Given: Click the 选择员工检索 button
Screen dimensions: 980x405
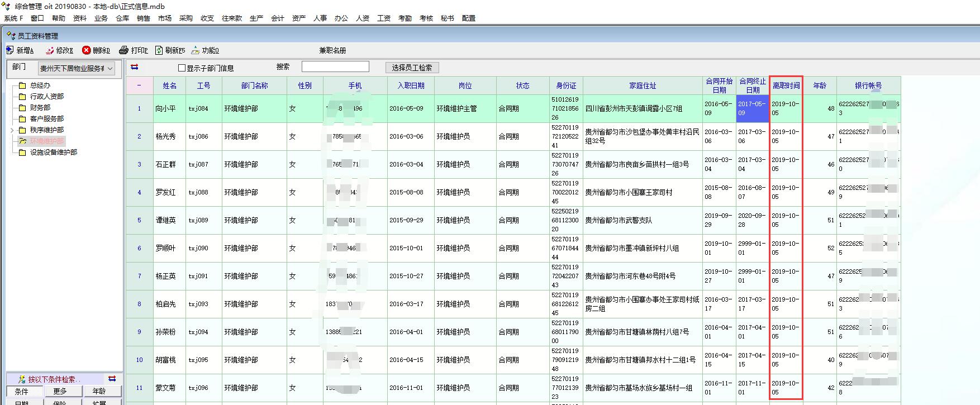Looking at the screenshot, I should click(x=412, y=68).
